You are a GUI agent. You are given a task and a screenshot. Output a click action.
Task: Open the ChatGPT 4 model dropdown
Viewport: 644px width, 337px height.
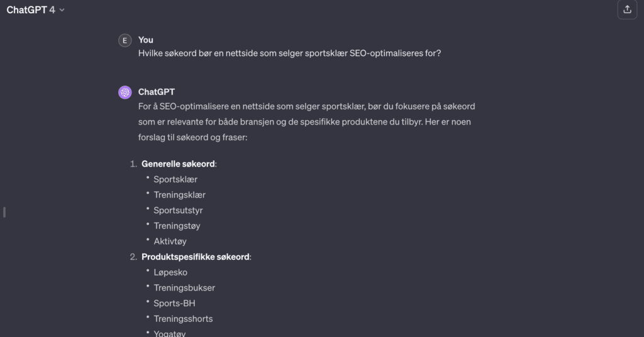click(35, 10)
